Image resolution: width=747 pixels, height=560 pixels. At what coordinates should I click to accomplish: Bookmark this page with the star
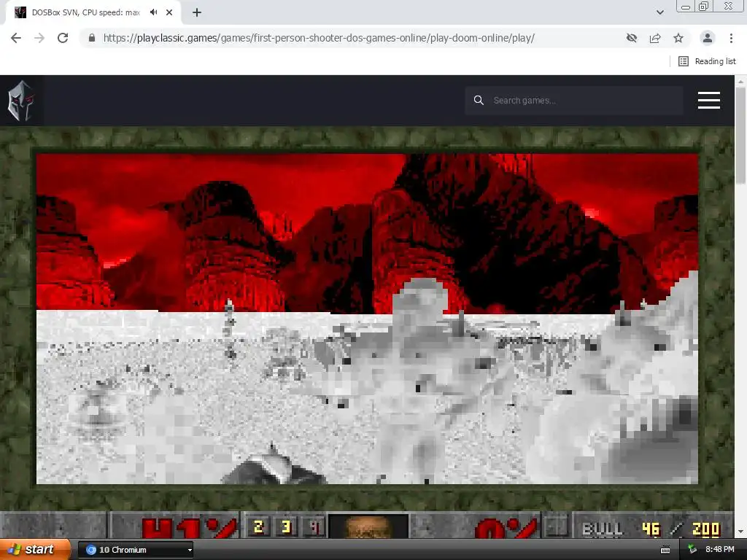click(678, 38)
